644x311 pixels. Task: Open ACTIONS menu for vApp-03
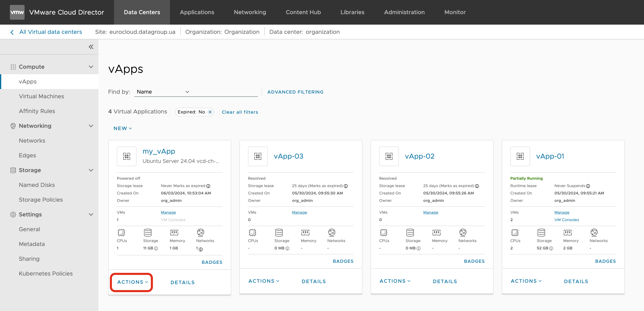coord(264,281)
